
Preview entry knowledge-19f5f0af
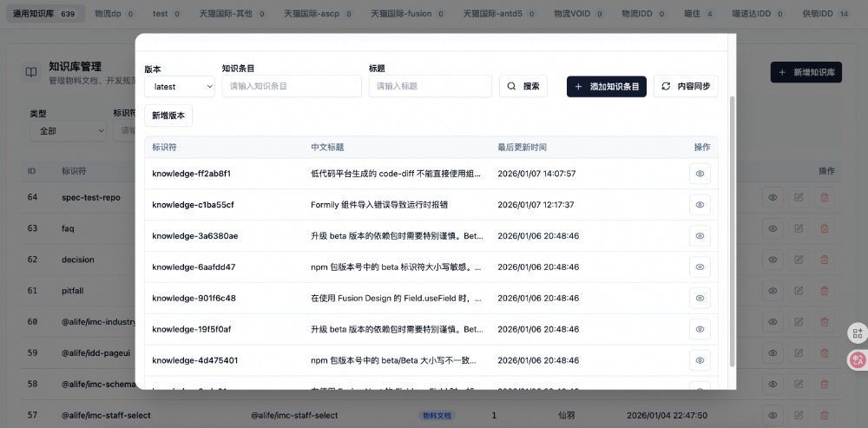click(700, 329)
